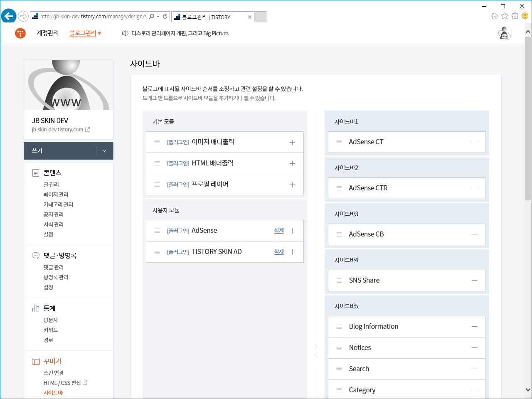Image resolution: width=532 pixels, height=399 pixels.
Task: Open 키워드 statistics page
Action: 51,330
